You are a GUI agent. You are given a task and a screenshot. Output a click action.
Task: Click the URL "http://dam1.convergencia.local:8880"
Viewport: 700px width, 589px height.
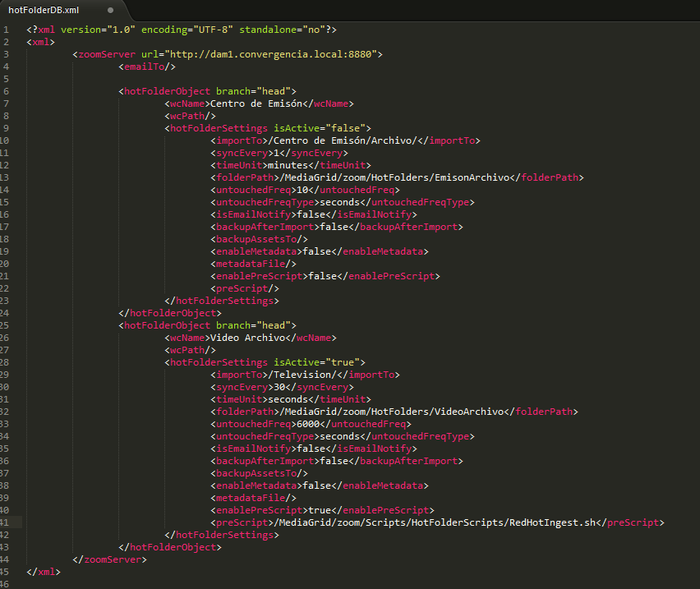[271, 54]
